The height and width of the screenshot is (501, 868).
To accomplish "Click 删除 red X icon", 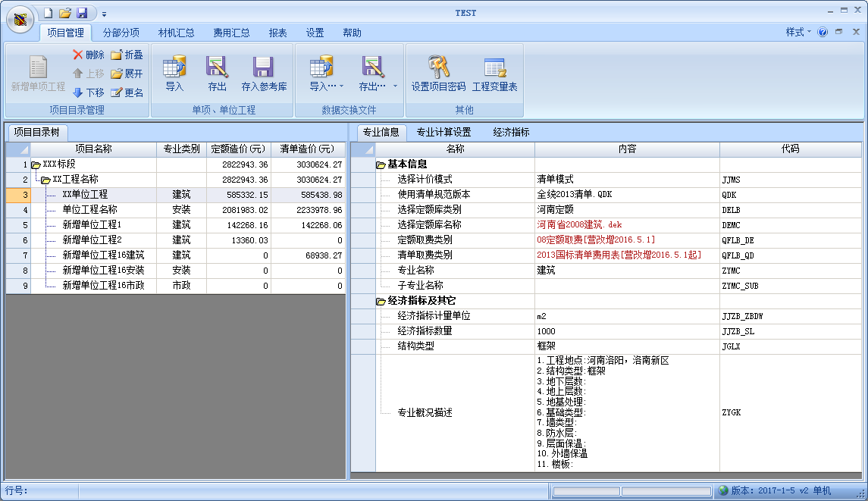I will pos(77,55).
